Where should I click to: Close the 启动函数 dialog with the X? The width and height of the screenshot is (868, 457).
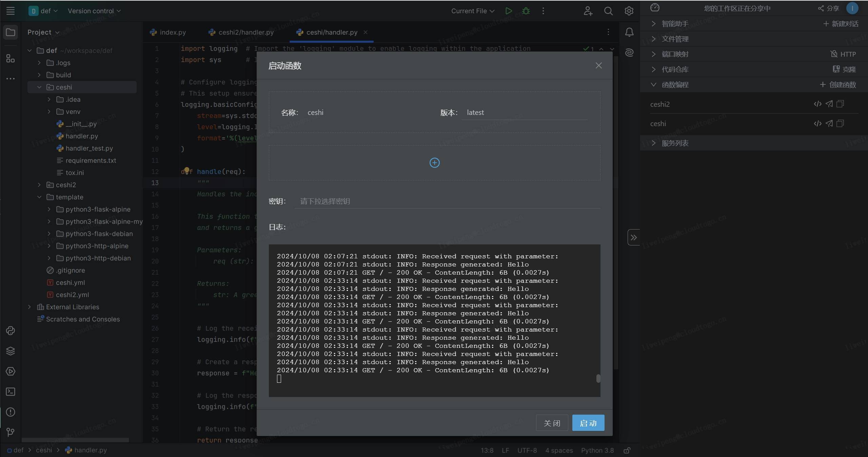pyautogui.click(x=598, y=65)
